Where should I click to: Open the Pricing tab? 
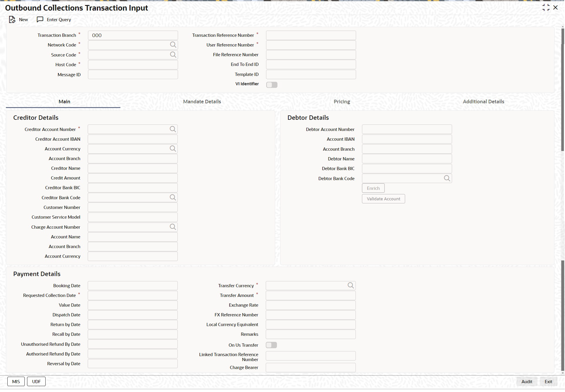coord(342,102)
